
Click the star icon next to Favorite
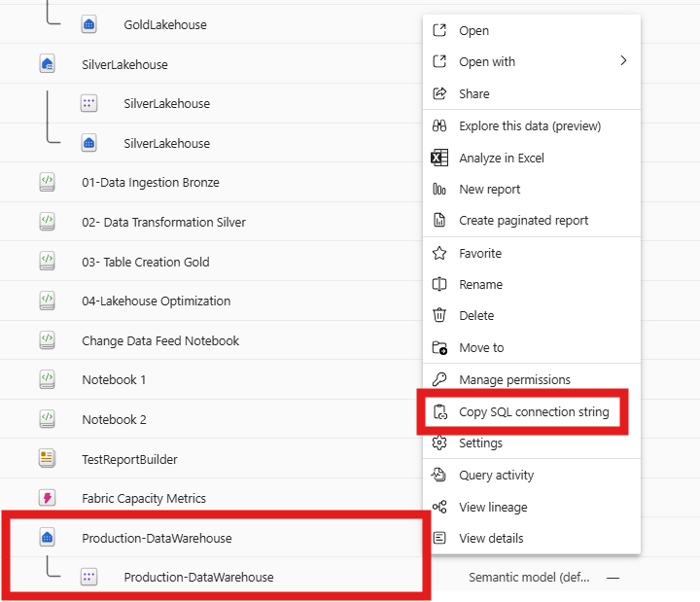439,253
